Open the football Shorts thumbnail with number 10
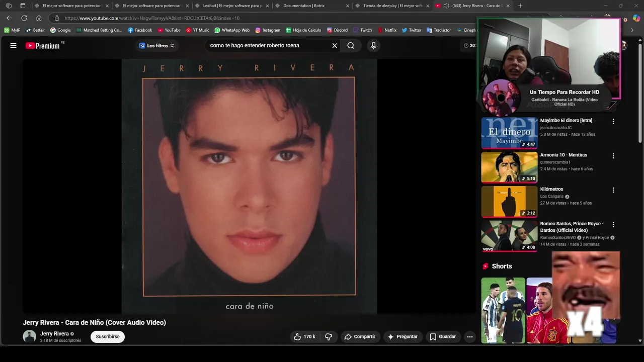The width and height of the screenshot is (644, 362). (503, 310)
